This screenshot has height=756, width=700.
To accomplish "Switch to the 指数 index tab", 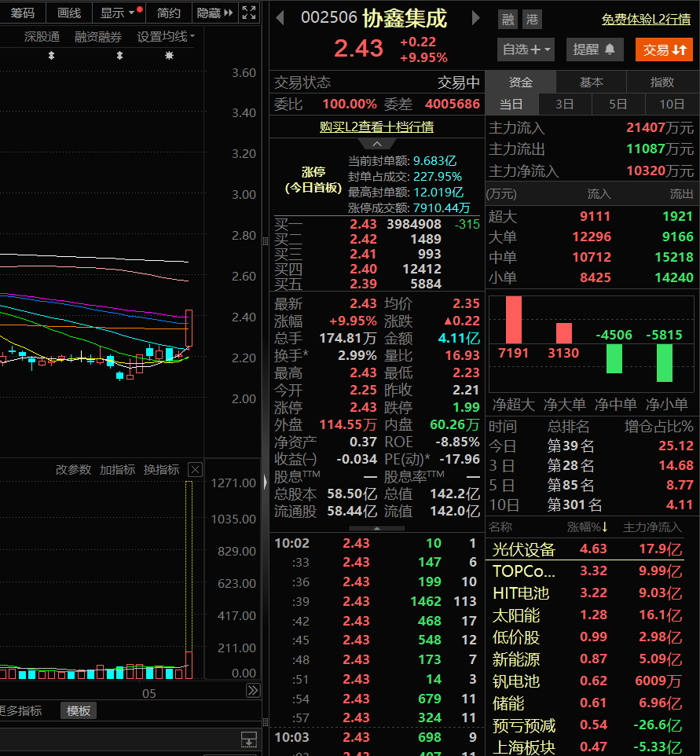I will (x=662, y=82).
